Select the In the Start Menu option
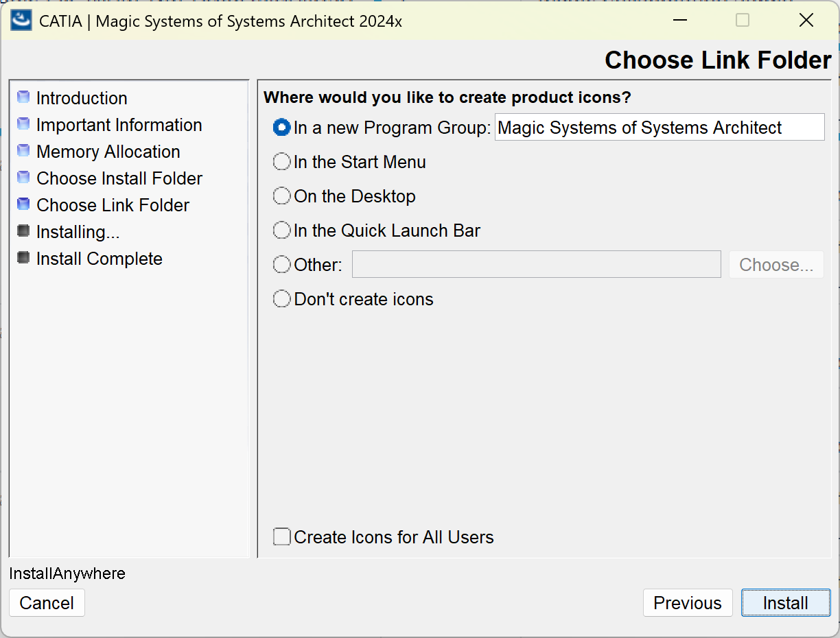840x638 pixels. [281, 162]
